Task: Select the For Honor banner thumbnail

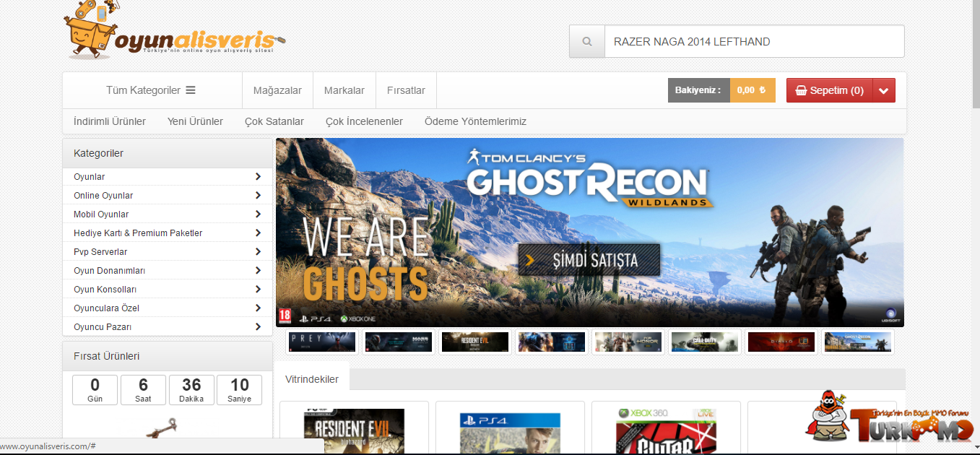Action: pos(628,342)
